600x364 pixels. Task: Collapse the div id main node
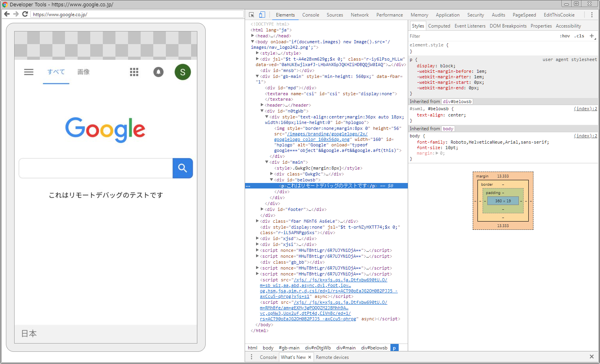point(267,162)
